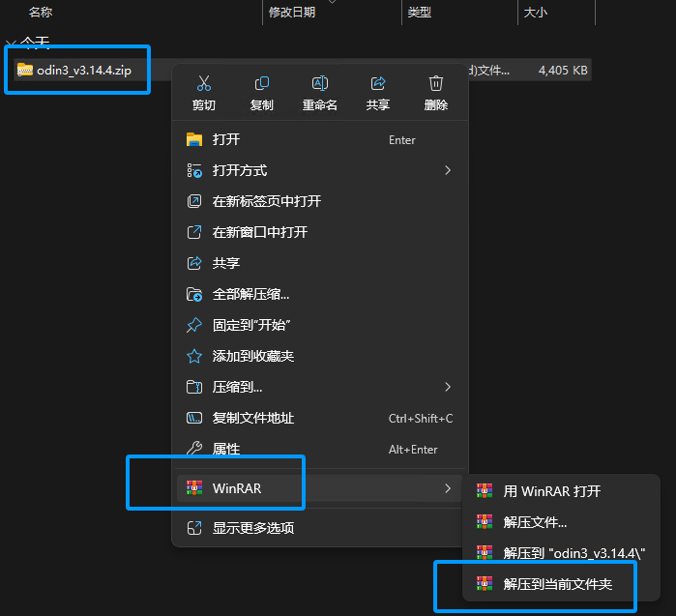Click the icon beside 复制文件地址
The height and width of the screenshot is (616, 676).
click(194, 418)
